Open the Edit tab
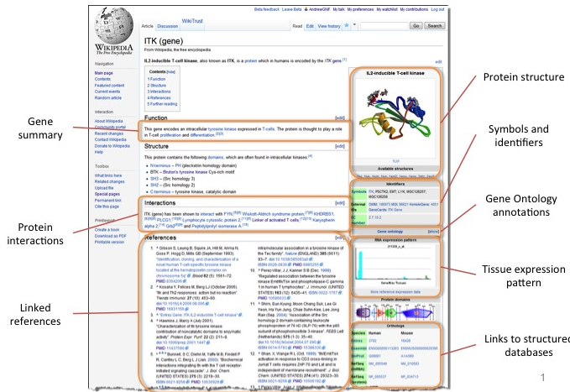 pyautogui.click(x=310, y=26)
